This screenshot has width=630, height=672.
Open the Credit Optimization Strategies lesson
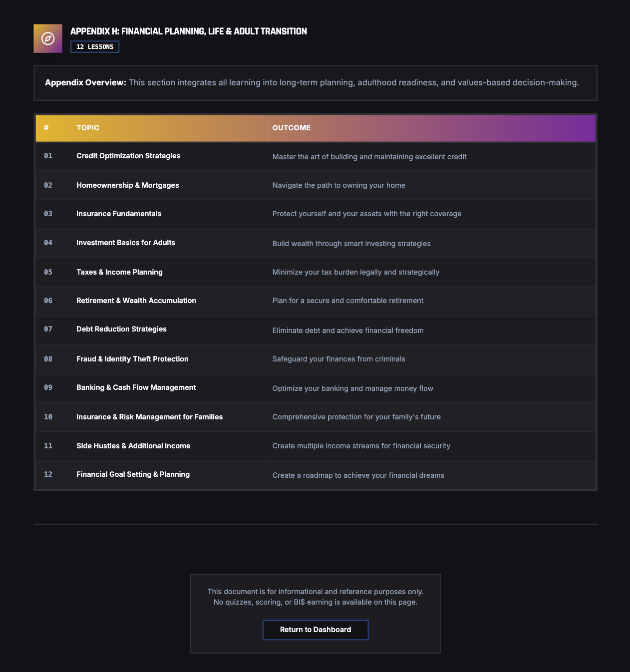pyautogui.click(x=128, y=156)
